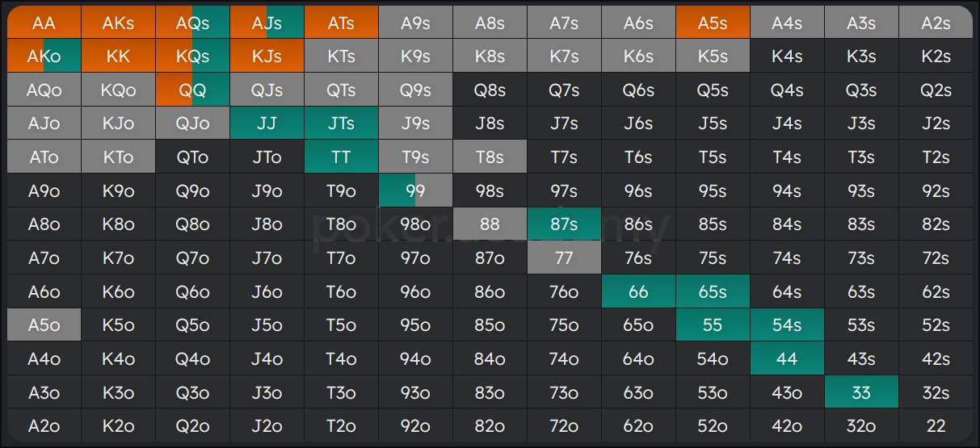980x448 pixels.
Task: Click the 54s cell
Action: (x=787, y=325)
